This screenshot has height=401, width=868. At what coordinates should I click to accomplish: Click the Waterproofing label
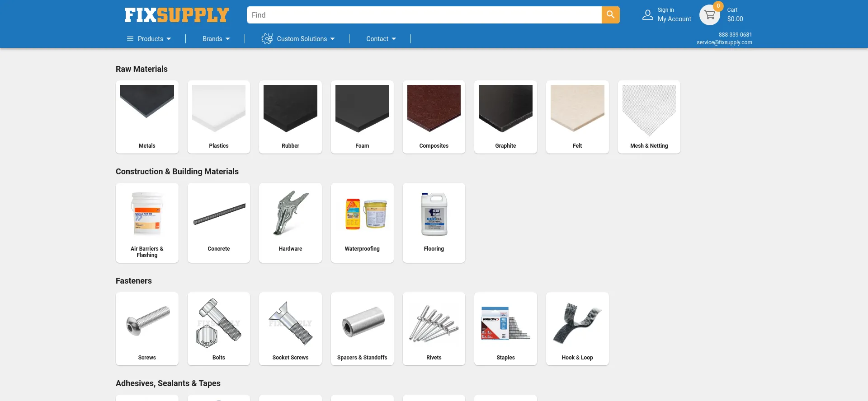tap(362, 249)
